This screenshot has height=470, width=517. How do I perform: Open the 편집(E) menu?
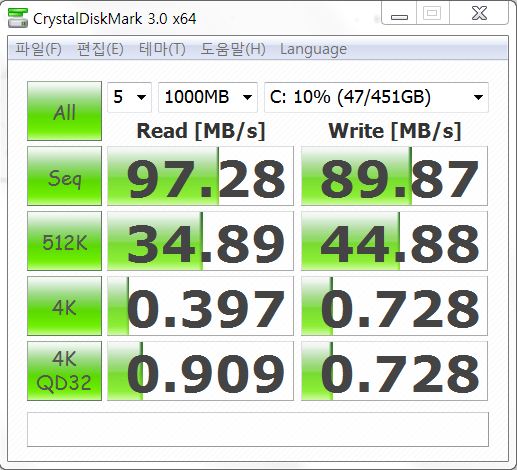[x=100, y=49]
